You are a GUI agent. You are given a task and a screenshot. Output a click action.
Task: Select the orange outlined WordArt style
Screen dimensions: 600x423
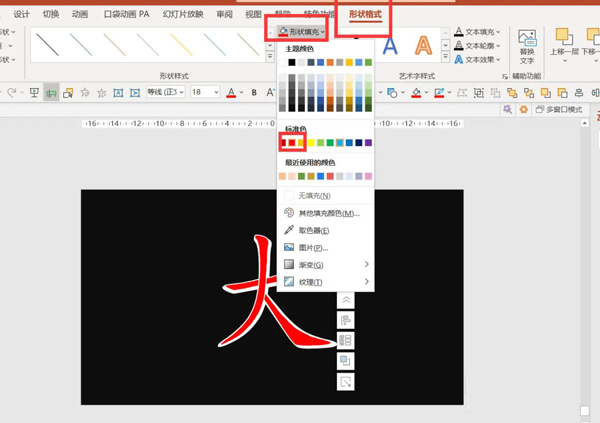(424, 46)
